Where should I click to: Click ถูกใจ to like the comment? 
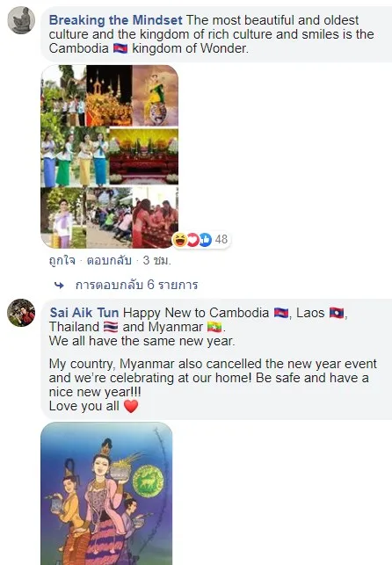point(62,260)
